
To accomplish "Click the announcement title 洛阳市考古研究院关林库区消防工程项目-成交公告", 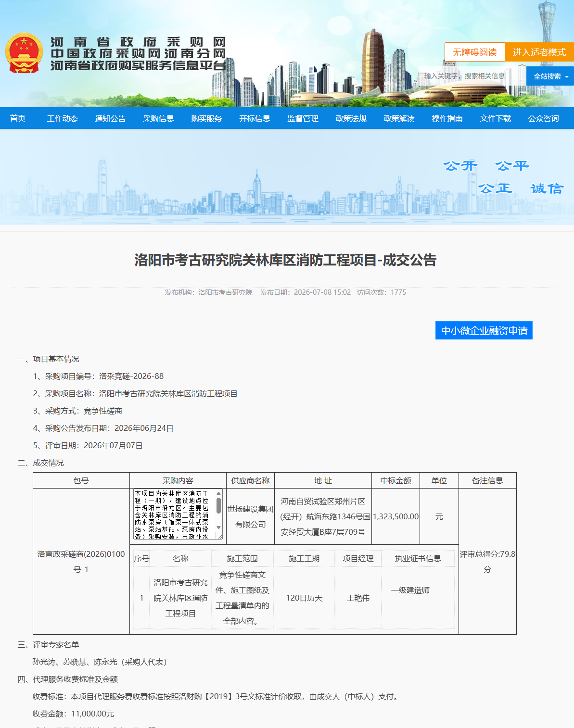I will click(x=285, y=260).
